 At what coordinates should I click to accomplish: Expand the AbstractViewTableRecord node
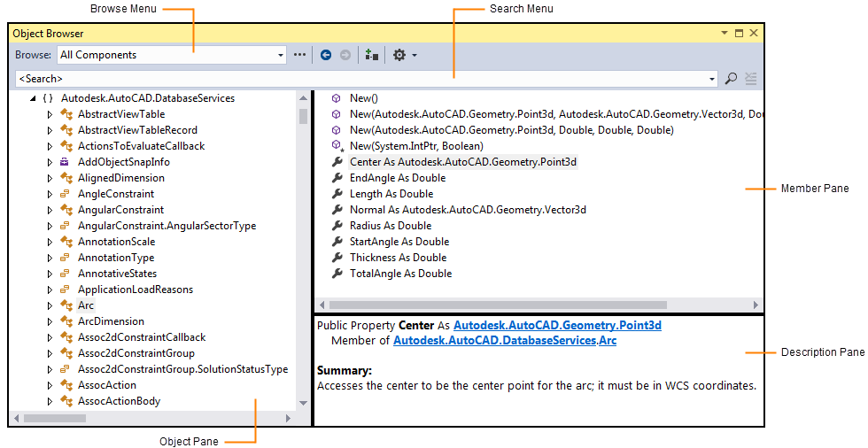coord(50,130)
